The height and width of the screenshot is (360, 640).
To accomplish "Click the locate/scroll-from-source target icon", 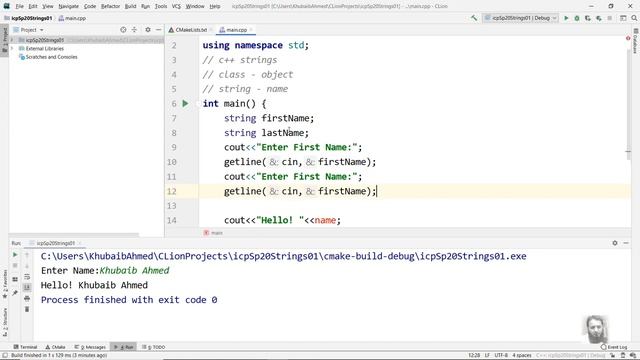I will click(x=123, y=30).
